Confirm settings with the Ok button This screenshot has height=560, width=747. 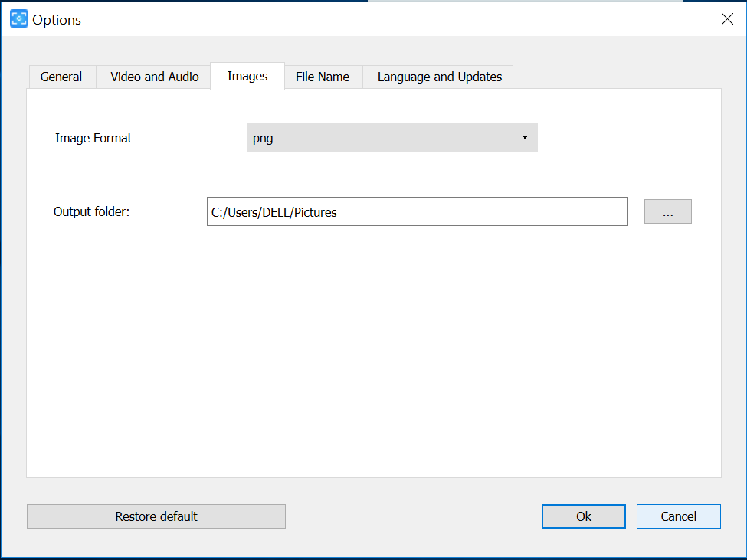[583, 516]
